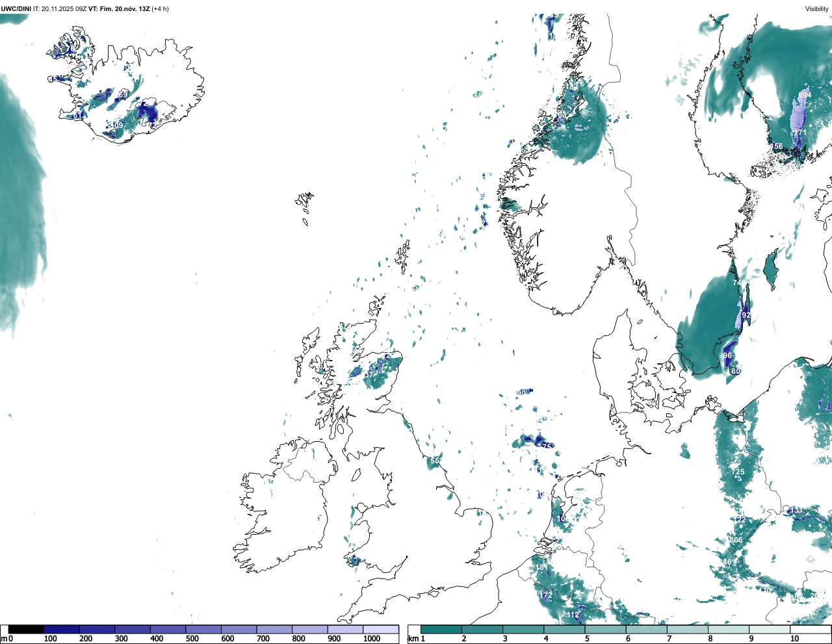Click the 5–6 km legend swatch
This screenshot has width=832, height=644.
tap(606, 629)
